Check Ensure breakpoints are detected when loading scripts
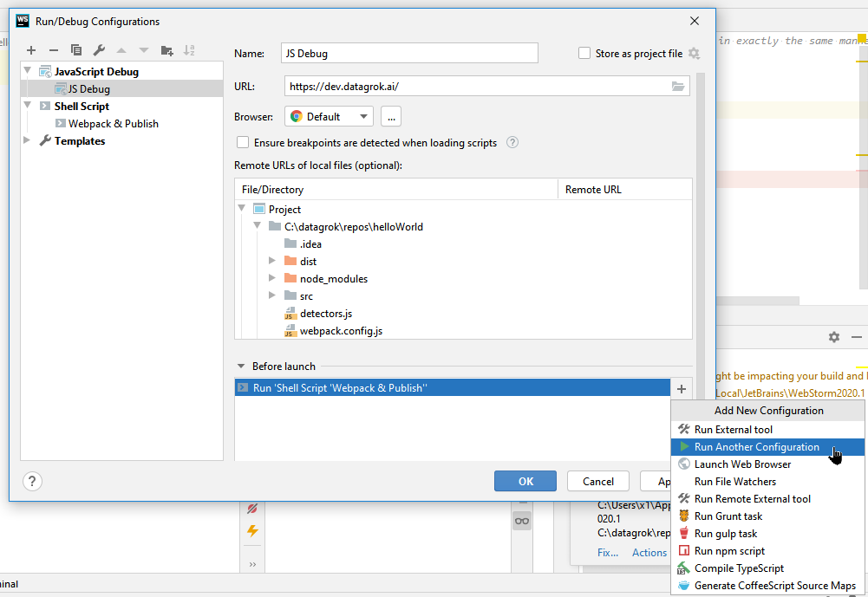This screenshot has width=868, height=597. pyautogui.click(x=243, y=143)
